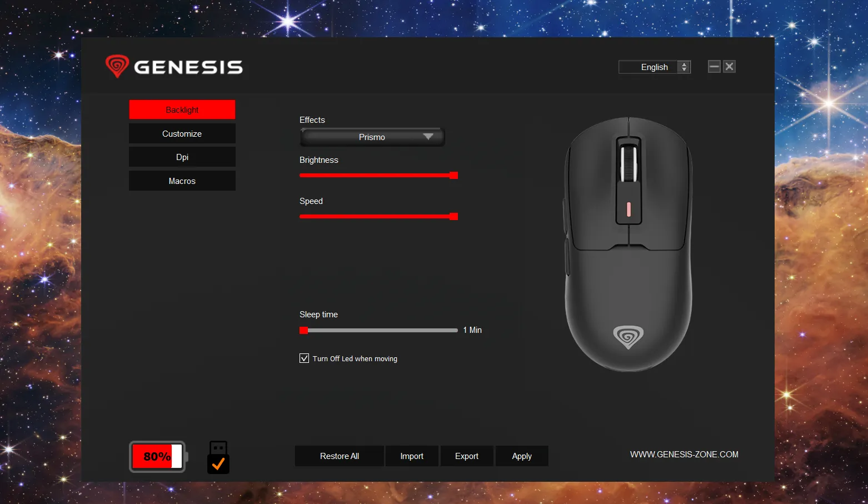The height and width of the screenshot is (504, 868).
Task: Click the Apply button
Action: [522, 456]
